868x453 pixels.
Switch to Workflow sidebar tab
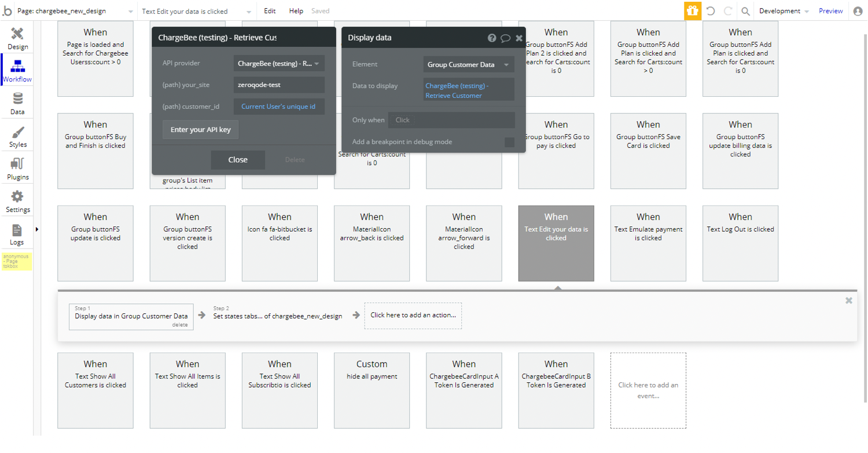click(x=17, y=71)
